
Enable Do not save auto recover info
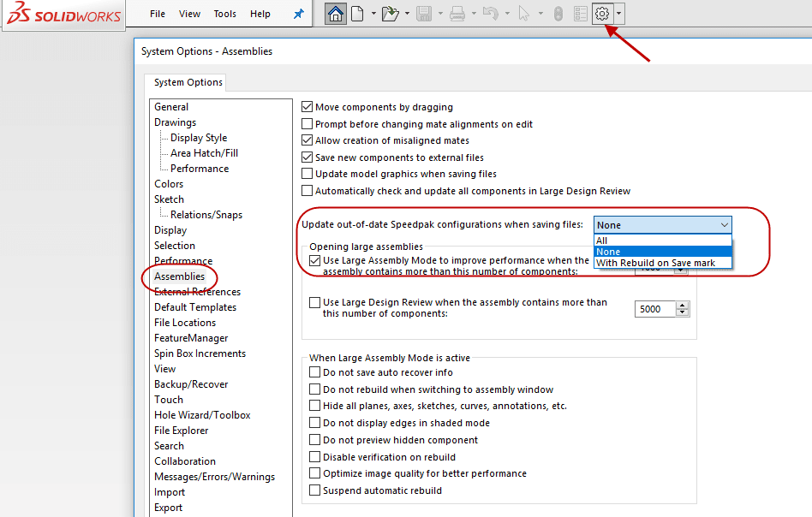pyautogui.click(x=314, y=372)
